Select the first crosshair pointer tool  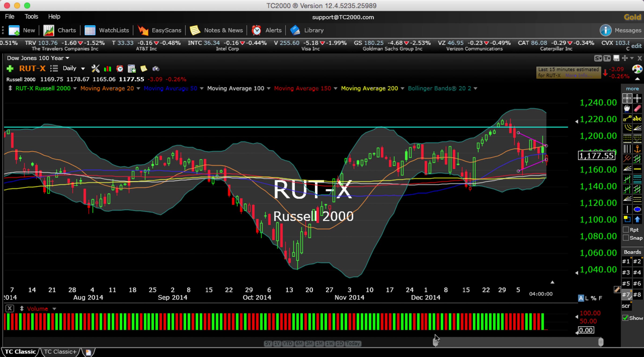[627, 98]
